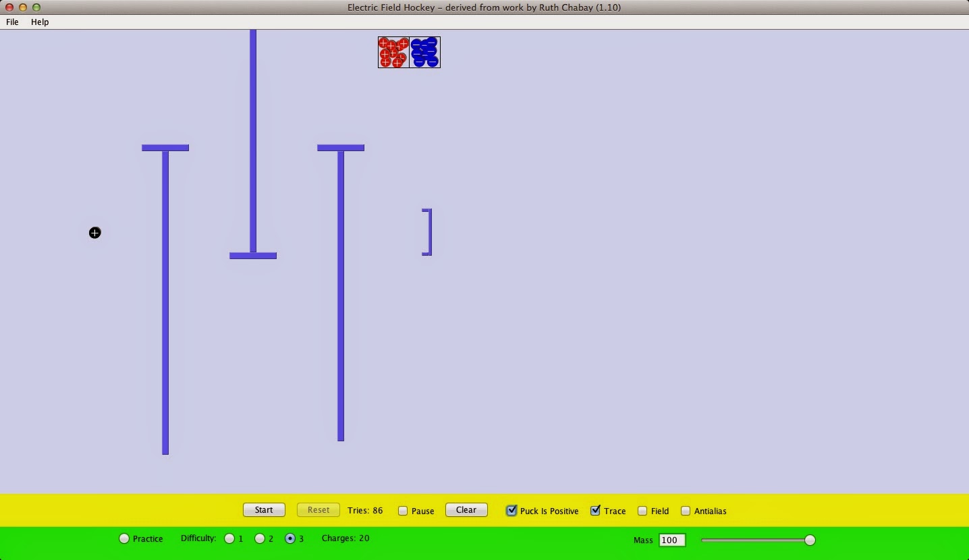This screenshot has height=560, width=969.
Task: Close the Electric Field Hockey window
Action: [x=9, y=7]
